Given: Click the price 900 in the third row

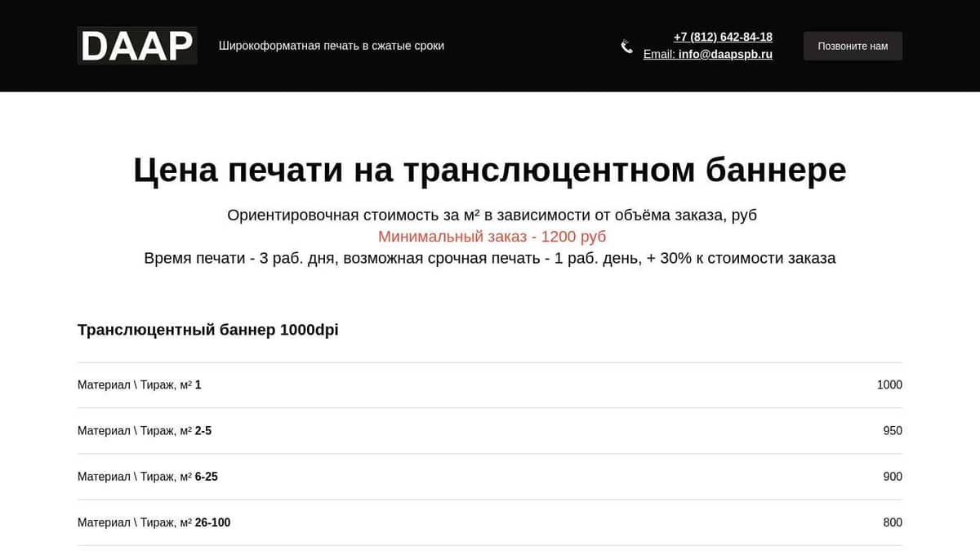Looking at the screenshot, I should pos(892,476).
